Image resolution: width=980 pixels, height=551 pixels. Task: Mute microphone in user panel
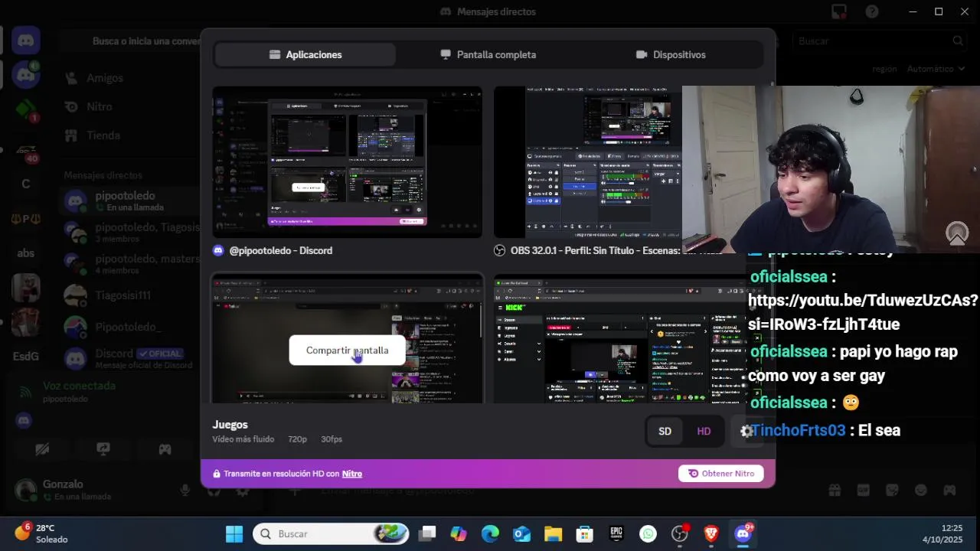tap(185, 490)
